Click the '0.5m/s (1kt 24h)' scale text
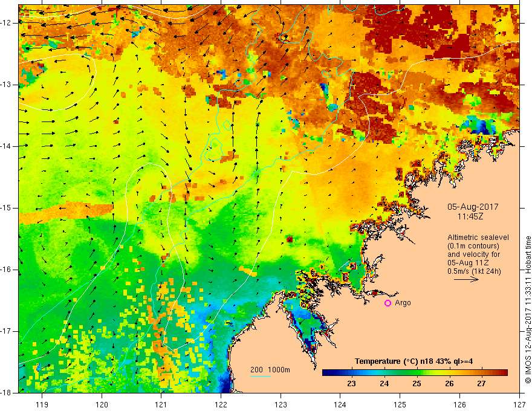This screenshot has height=411, width=532. click(474, 271)
